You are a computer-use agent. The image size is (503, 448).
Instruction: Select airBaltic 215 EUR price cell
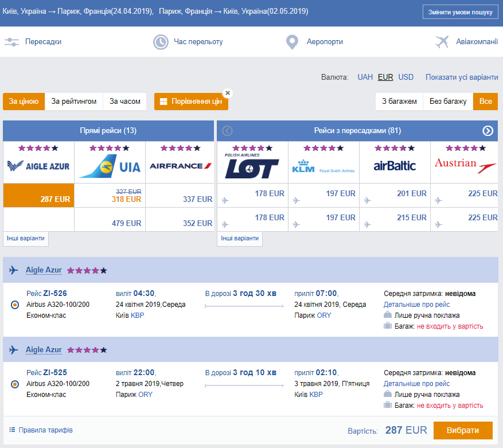point(395,220)
